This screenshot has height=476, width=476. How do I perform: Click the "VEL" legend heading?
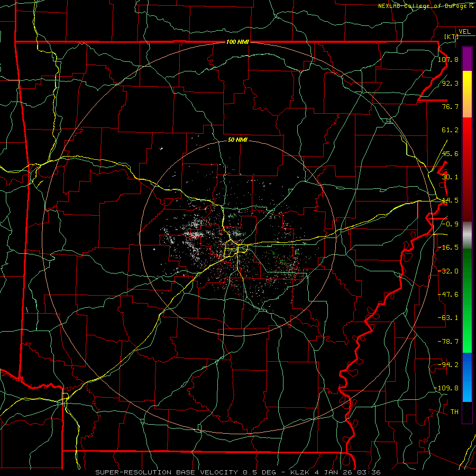[x=464, y=32]
